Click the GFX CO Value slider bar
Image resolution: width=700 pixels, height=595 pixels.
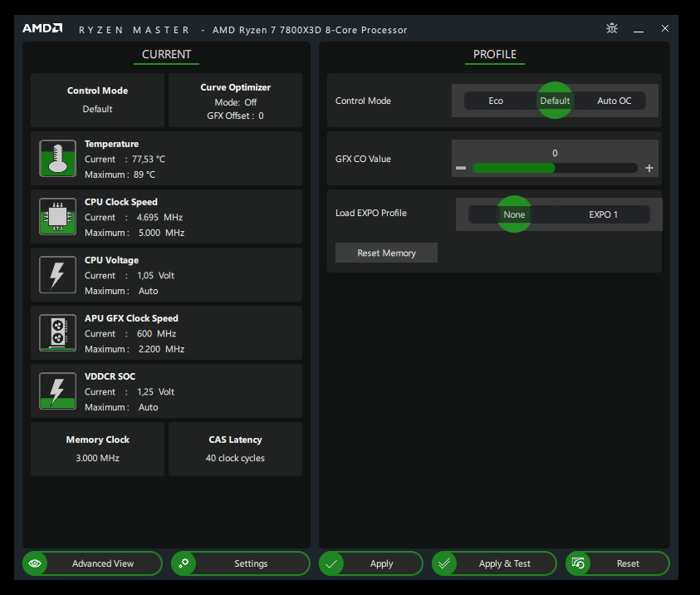(555, 168)
